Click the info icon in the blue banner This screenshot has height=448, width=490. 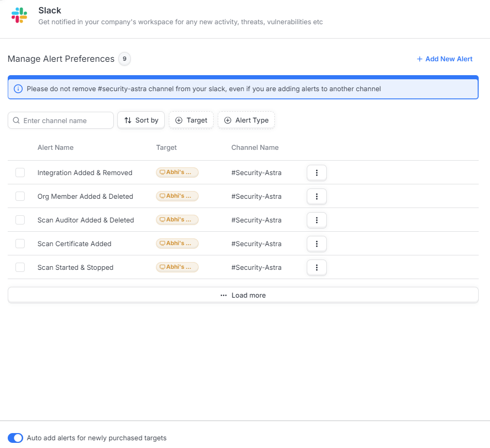pos(18,89)
